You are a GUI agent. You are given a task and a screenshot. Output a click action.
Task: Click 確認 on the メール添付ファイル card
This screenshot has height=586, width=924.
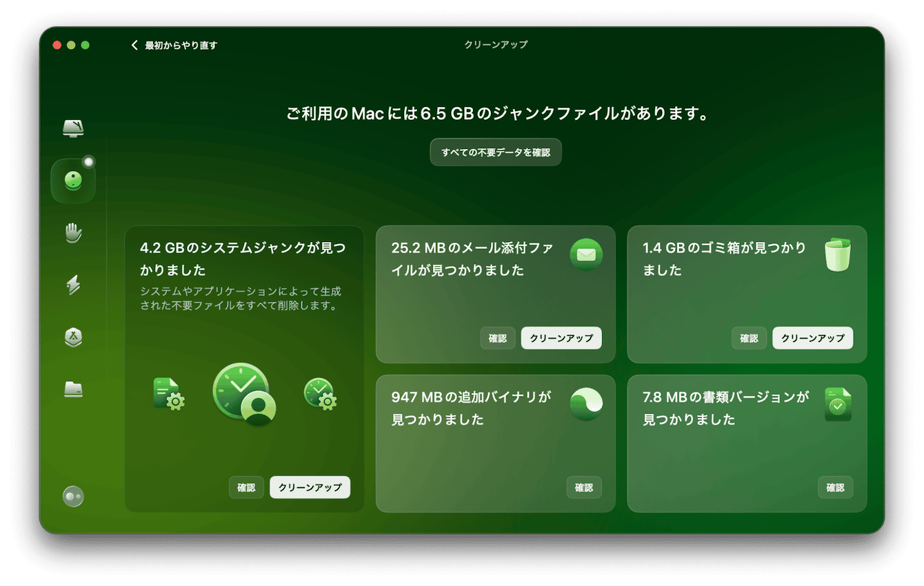pyautogui.click(x=498, y=339)
